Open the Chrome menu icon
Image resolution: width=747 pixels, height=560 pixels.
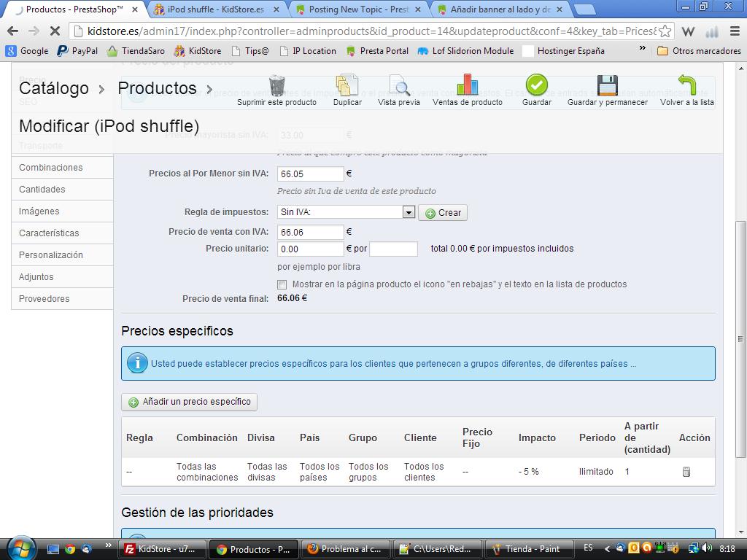[735, 31]
